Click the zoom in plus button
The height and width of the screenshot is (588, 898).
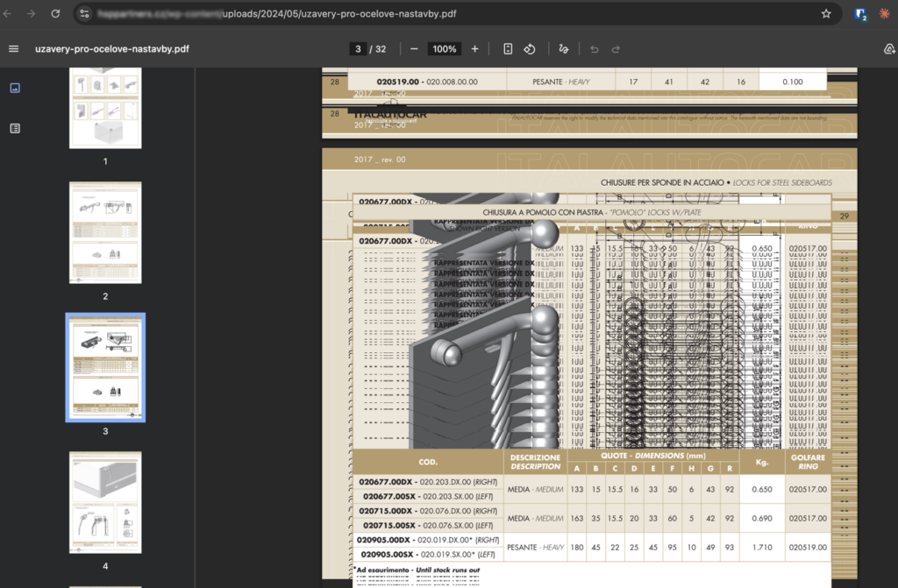click(474, 49)
